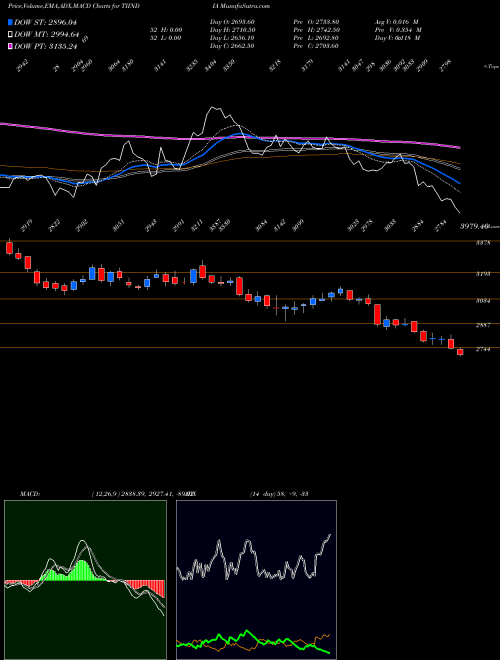Screen dimensions: 500x660
Task: Open the MACD histogram chart panel
Action: pos(85,580)
